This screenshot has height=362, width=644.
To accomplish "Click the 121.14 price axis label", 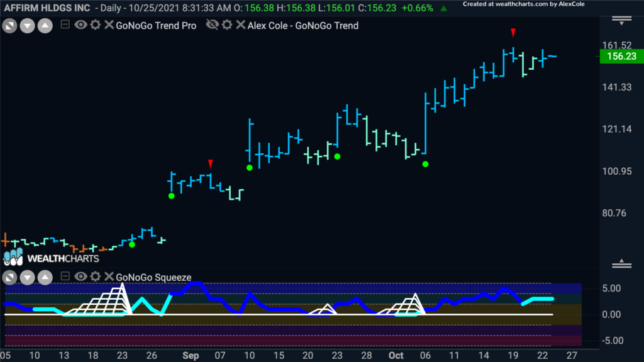I will pos(617,129).
